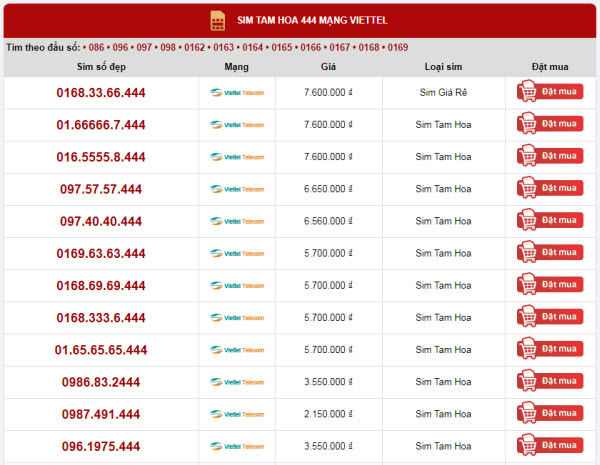The height and width of the screenshot is (465, 600).
Task: Click cart icon for 01.66666.7.444
Action: click(x=528, y=124)
